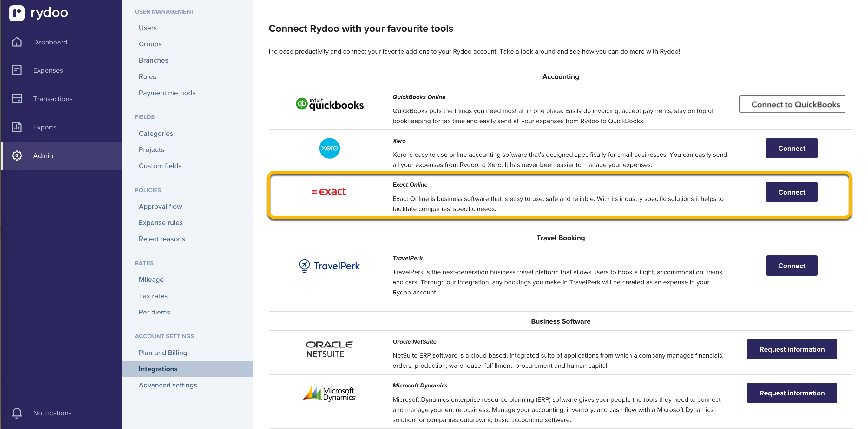Click the Exports chart icon

coord(17,127)
